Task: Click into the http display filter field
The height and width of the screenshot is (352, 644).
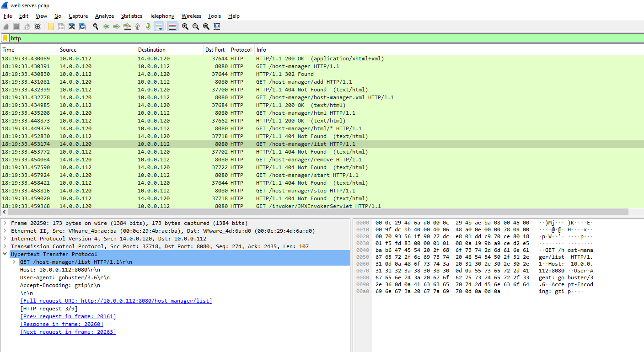Action: 274,38
